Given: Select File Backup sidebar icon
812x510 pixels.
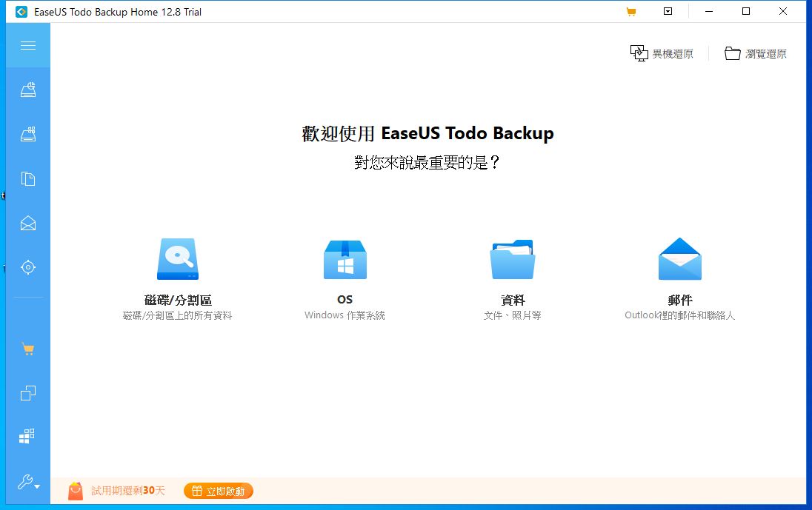Looking at the screenshot, I should coord(28,179).
